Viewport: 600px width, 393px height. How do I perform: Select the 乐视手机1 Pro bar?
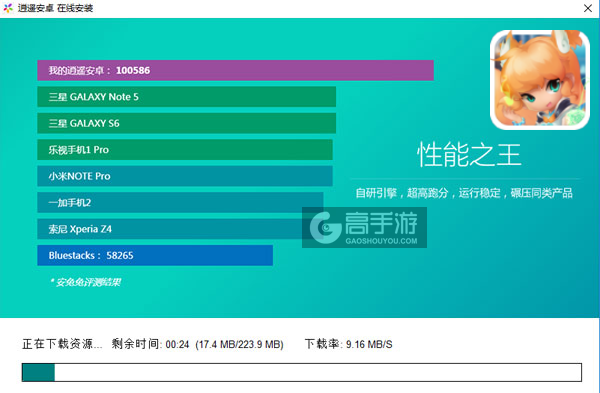(185, 149)
